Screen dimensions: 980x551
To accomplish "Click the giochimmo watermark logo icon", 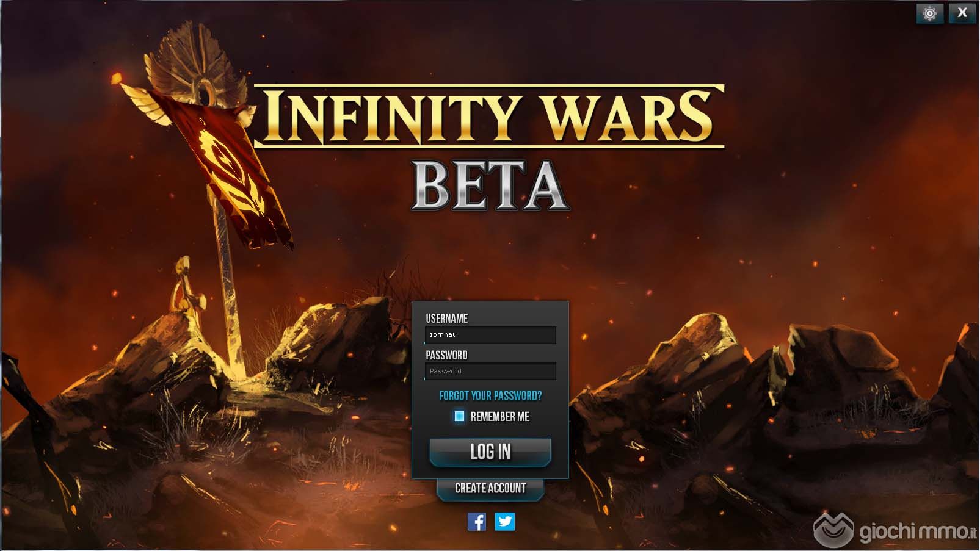I will pos(834,529).
